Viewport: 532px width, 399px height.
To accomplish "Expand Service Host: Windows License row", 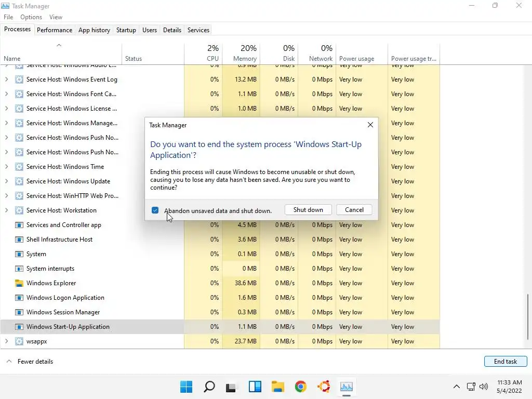I will pos(6,109).
